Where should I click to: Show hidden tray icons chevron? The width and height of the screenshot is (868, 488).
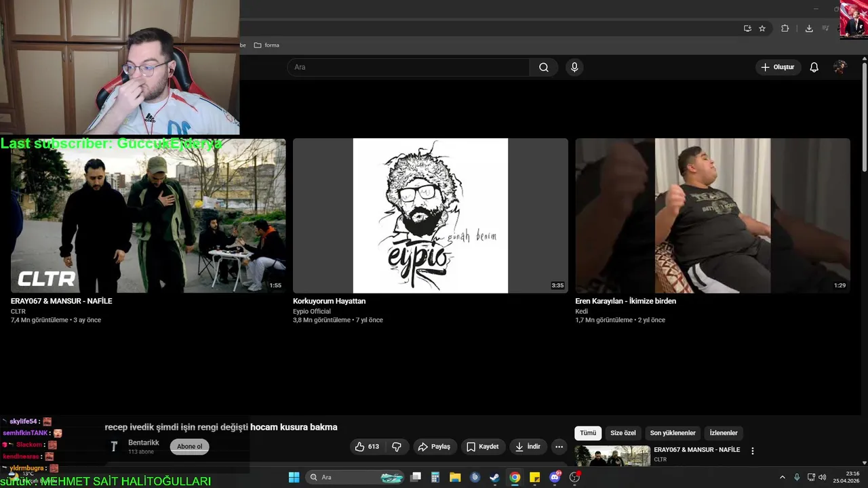[782, 477]
